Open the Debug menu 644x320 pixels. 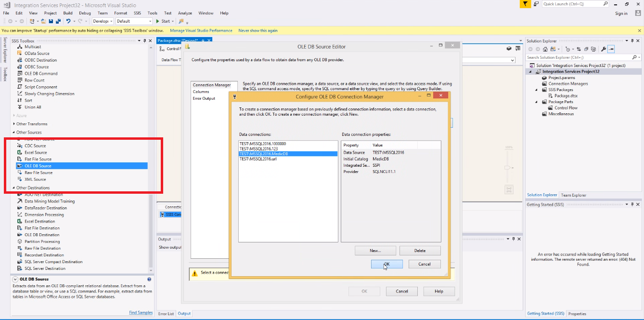(x=85, y=13)
